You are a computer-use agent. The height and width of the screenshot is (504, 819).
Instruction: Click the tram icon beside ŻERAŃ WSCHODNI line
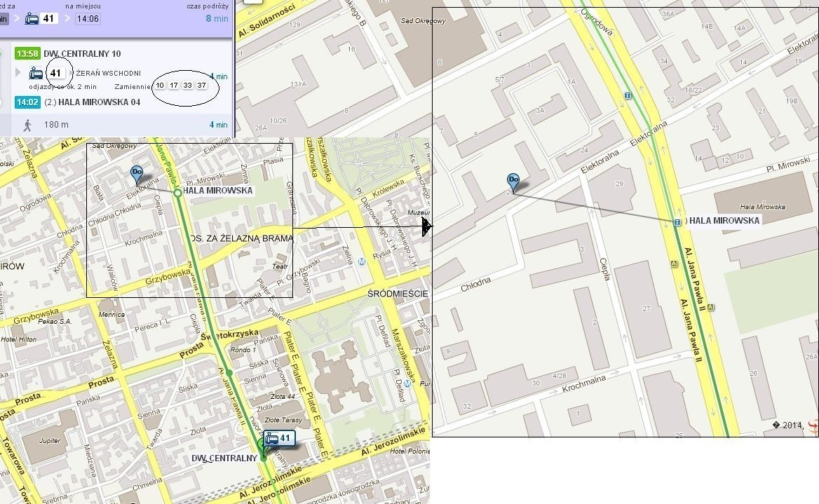pos(36,73)
